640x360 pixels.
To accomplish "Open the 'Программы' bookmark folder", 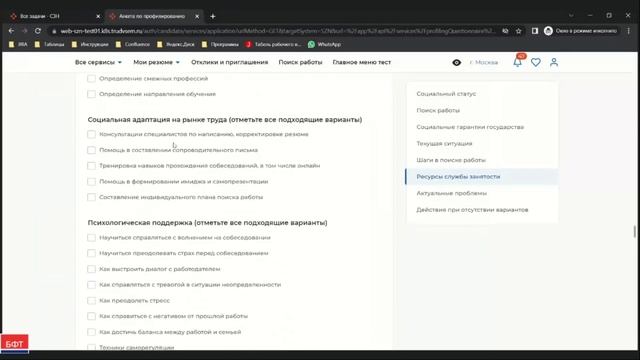I will click(220, 44).
